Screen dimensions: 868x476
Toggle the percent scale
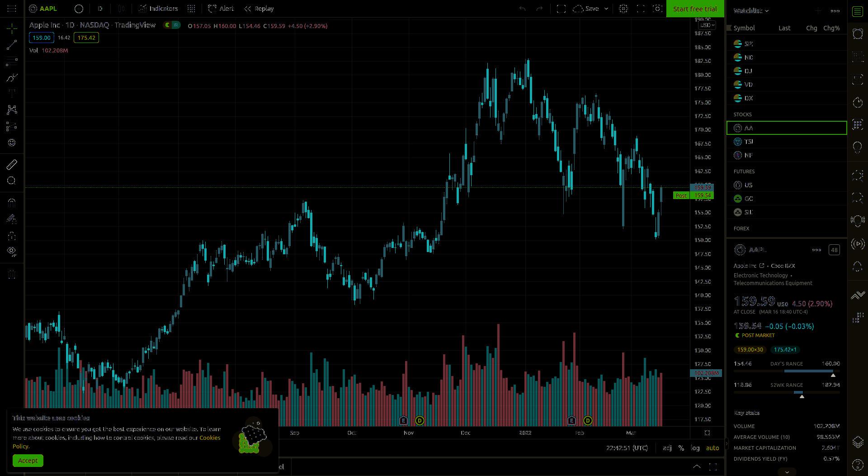(x=681, y=448)
